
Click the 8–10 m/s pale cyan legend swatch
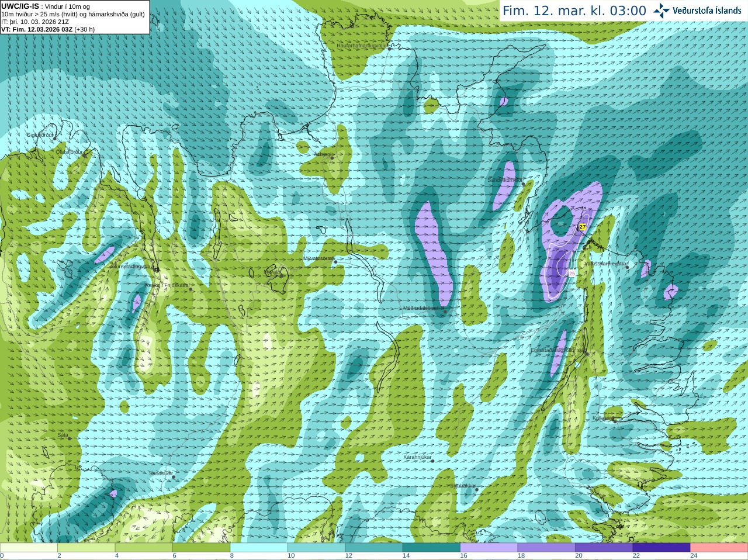259,548
